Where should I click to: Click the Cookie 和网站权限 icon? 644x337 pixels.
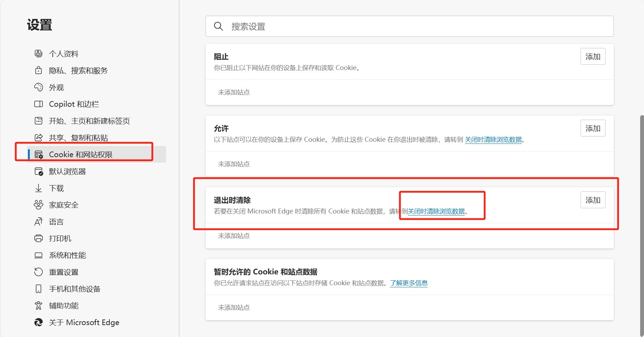[39, 154]
